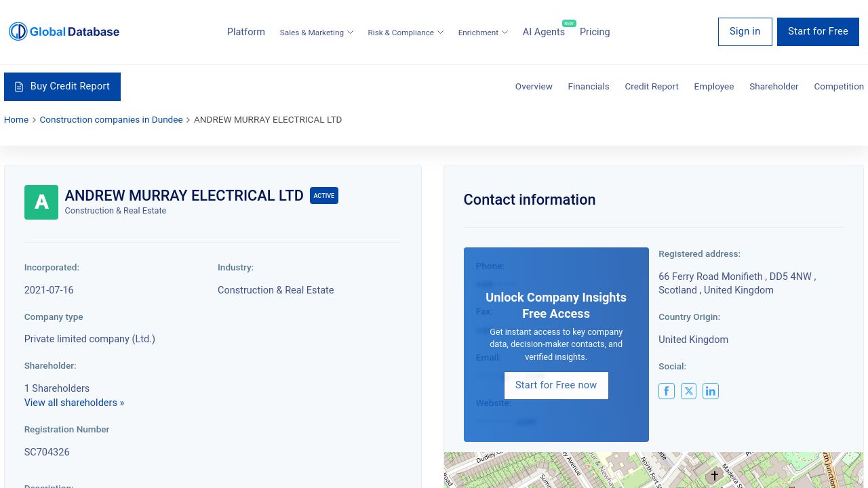Open the Facebook social icon

click(x=667, y=391)
